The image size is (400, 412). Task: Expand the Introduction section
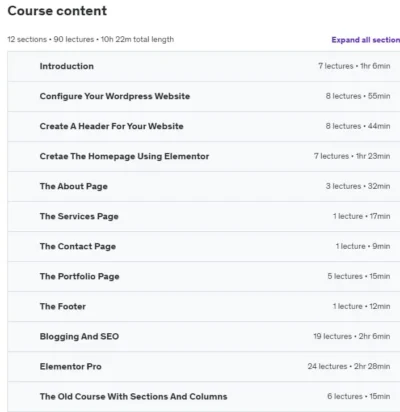coord(204,66)
